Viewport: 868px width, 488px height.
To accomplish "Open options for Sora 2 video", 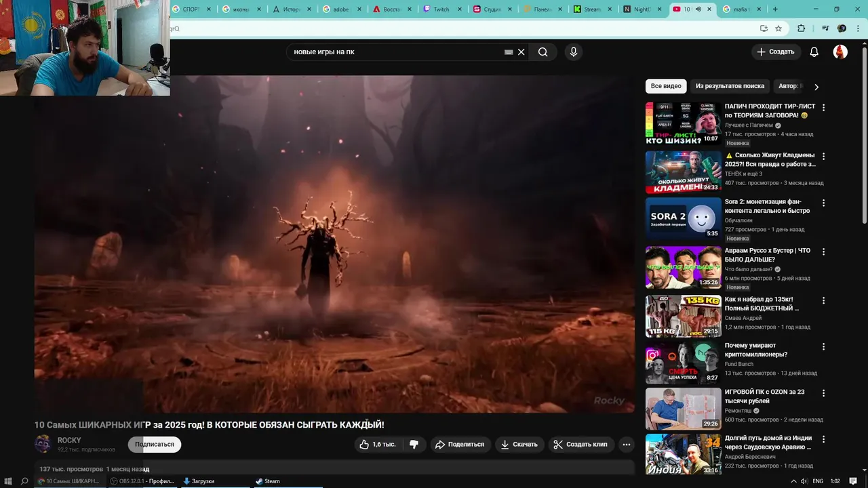I will pos(824,203).
